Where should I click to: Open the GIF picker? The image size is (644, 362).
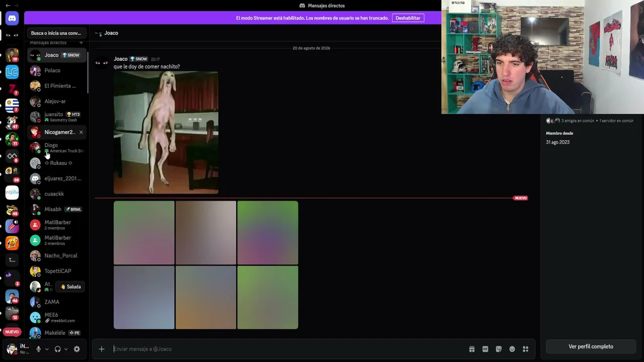(485, 349)
